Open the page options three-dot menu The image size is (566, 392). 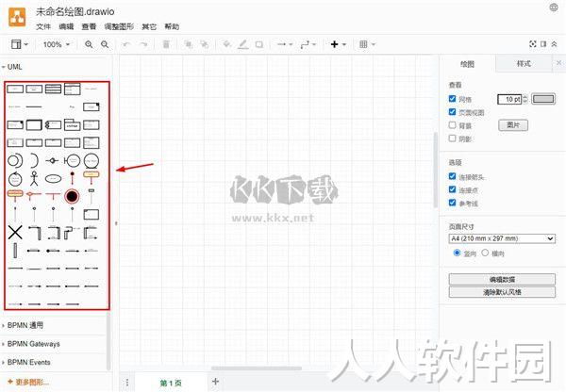click(x=127, y=383)
